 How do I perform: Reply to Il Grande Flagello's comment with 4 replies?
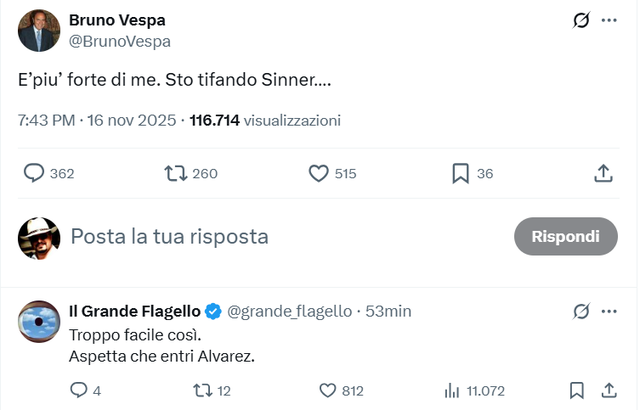79,391
